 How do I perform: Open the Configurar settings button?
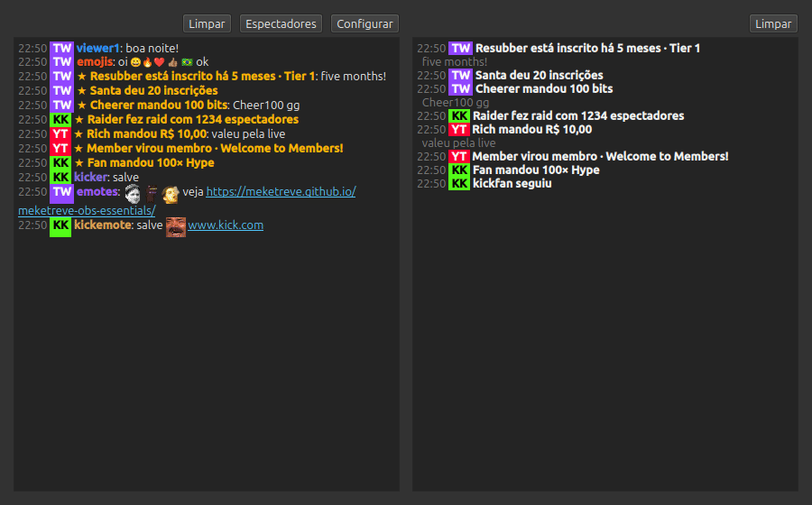[x=364, y=23]
